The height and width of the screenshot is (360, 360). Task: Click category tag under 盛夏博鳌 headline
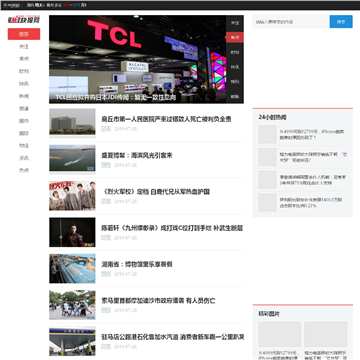pyautogui.click(x=106, y=165)
